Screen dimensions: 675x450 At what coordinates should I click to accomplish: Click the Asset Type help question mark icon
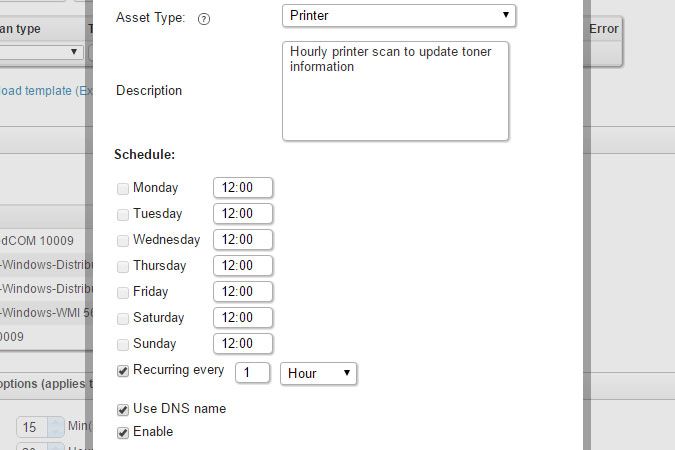tap(204, 18)
